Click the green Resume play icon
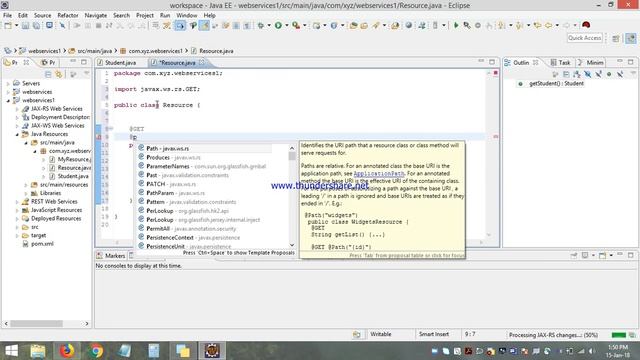Screen dimensions: 640x360 [x=456, y=25]
